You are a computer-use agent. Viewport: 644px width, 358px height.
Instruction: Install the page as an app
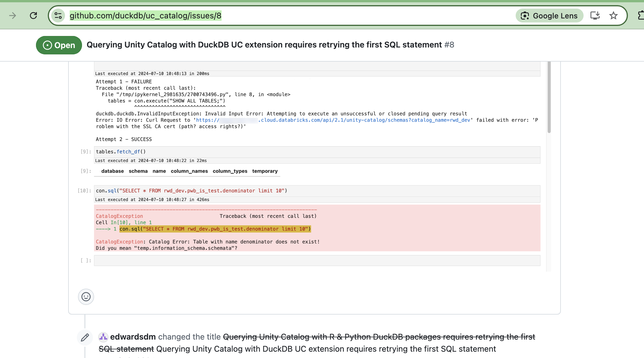(595, 16)
